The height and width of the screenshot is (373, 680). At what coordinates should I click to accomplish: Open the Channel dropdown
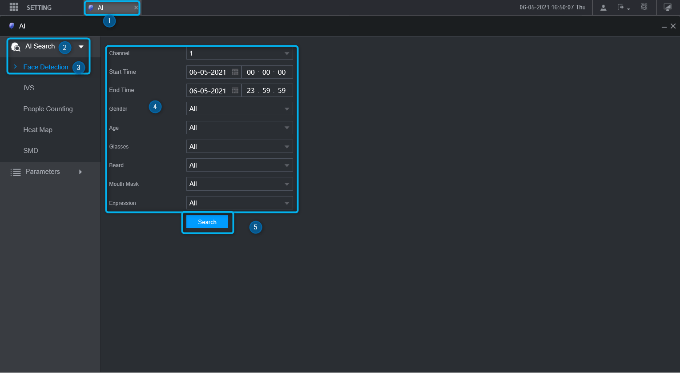239,53
